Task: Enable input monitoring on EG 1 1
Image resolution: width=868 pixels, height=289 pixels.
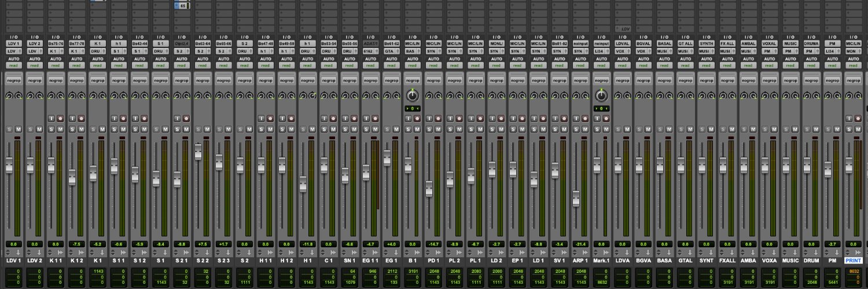Action: click(x=366, y=118)
